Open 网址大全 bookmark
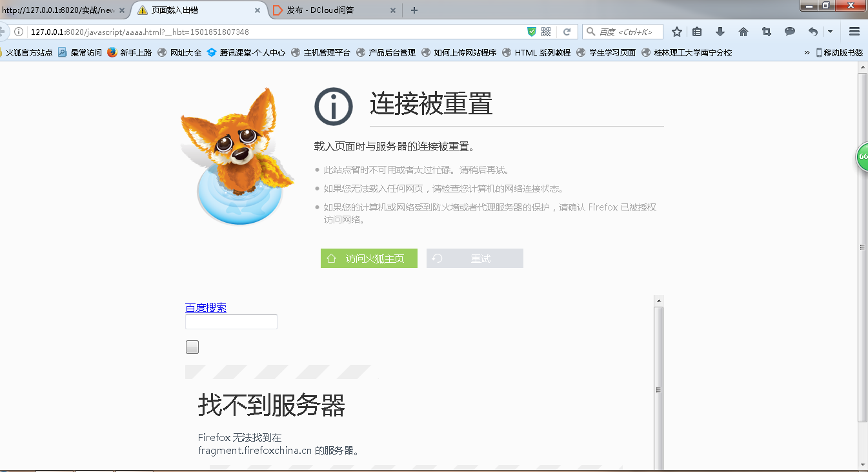Viewport: 868px width, 472px height. (x=179, y=53)
